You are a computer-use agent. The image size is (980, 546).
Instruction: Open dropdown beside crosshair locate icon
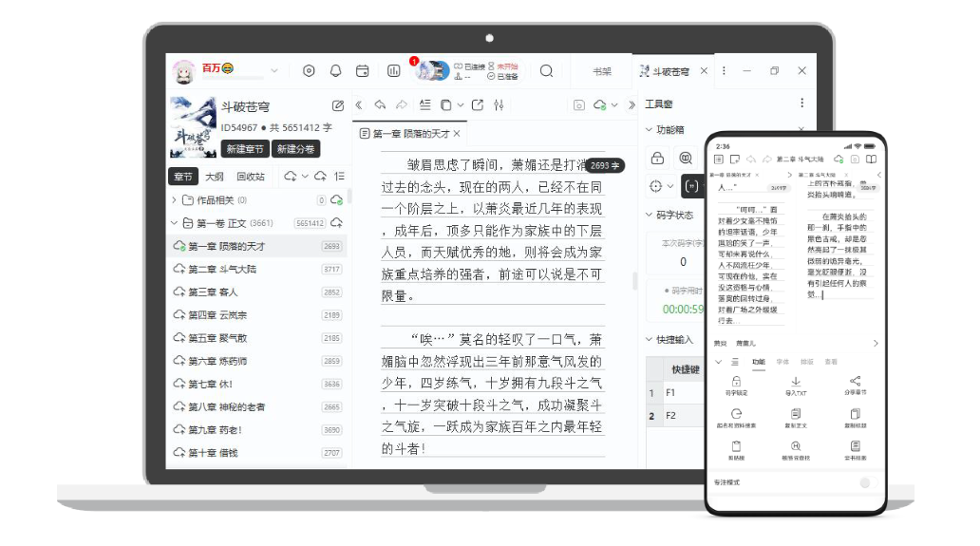(x=670, y=186)
